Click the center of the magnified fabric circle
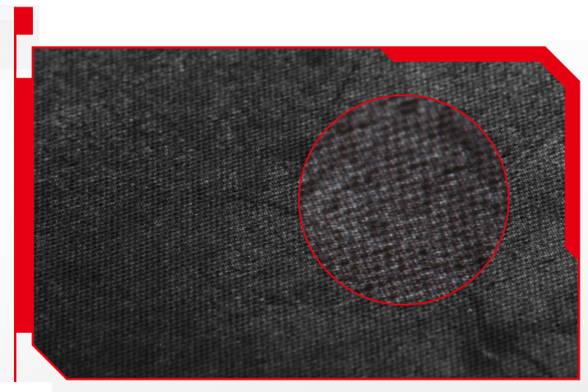The height and width of the screenshot is (392, 588). point(404,200)
